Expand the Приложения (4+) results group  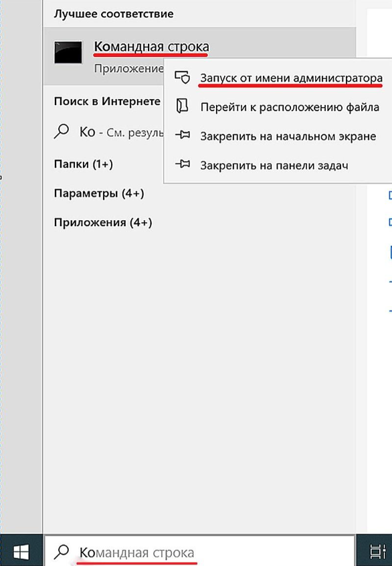[x=103, y=222]
